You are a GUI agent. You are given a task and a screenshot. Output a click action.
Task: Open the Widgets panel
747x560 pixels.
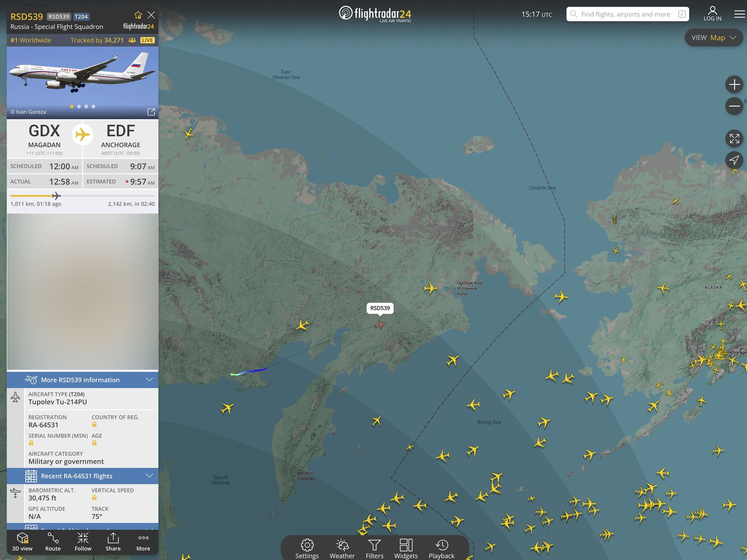(x=406, y=548)
